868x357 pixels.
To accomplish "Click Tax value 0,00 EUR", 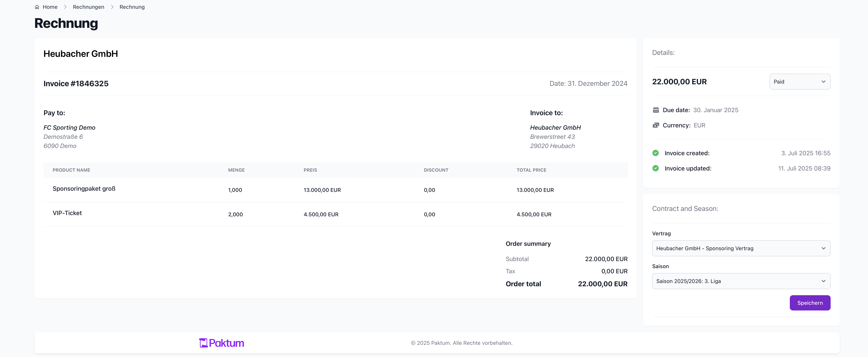I will 614,271.
